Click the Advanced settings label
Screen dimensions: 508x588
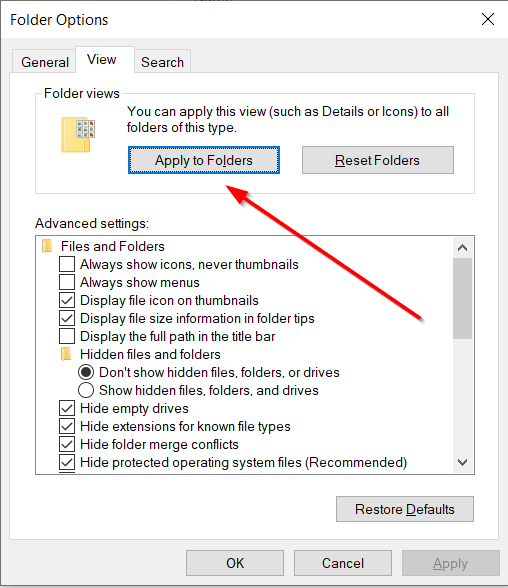(92, 224)
